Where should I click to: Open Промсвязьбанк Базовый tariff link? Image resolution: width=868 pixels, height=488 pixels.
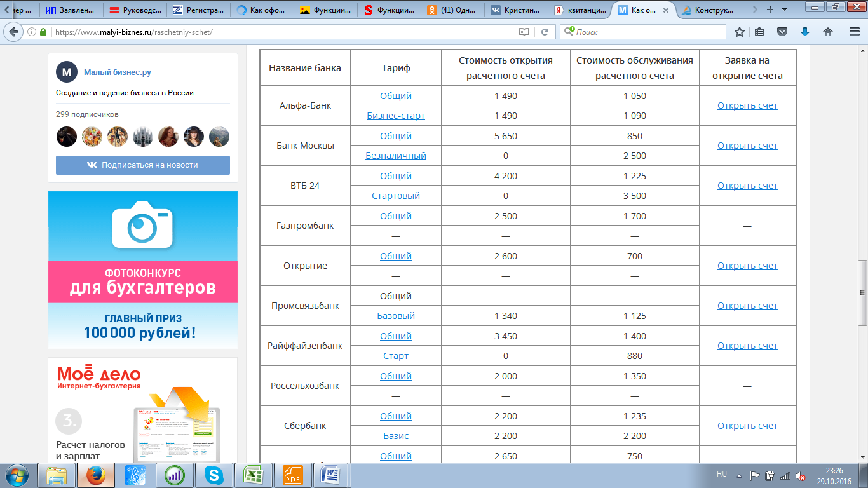click(396, 316)
